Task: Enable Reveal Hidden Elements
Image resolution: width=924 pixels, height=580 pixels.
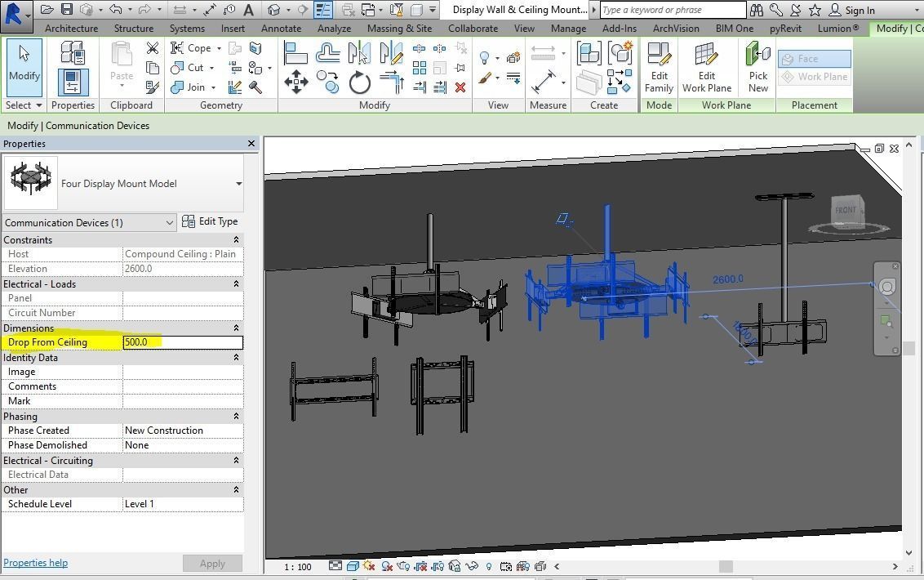Action: (490, 564)
